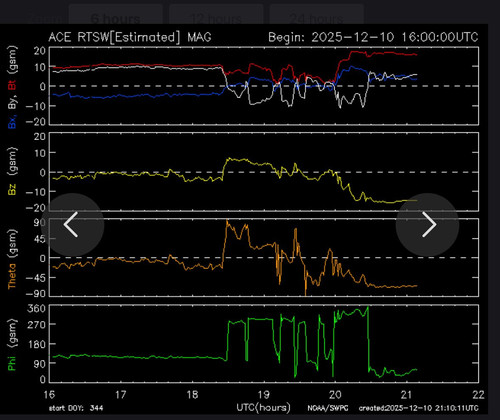Viewport: 500px width, 420px height.
Task: Click the 'start DOY: 344' text
Action: [x=76, y=408]
